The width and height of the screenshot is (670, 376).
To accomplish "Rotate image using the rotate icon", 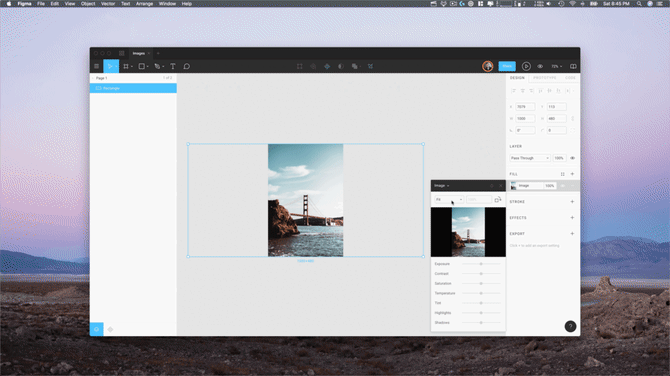I will point(498,200).
